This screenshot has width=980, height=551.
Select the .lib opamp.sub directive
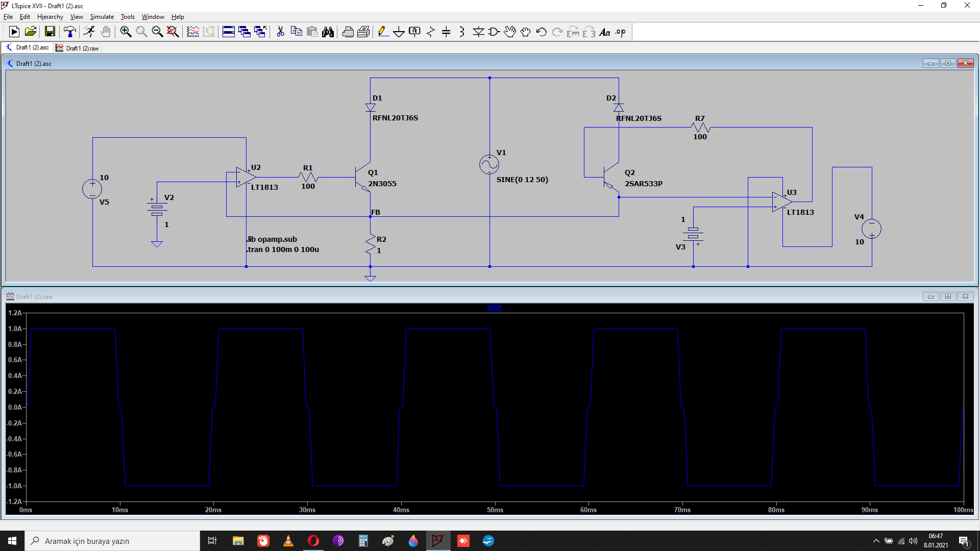[272, 239]
